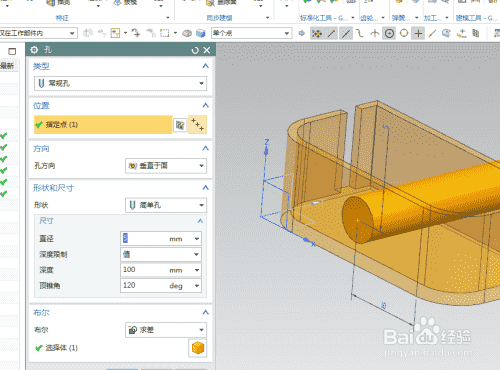Toggle Quadrant Point snap (circle with four dots)
This screenshot has height=370, width=500.
coord(404,33)
